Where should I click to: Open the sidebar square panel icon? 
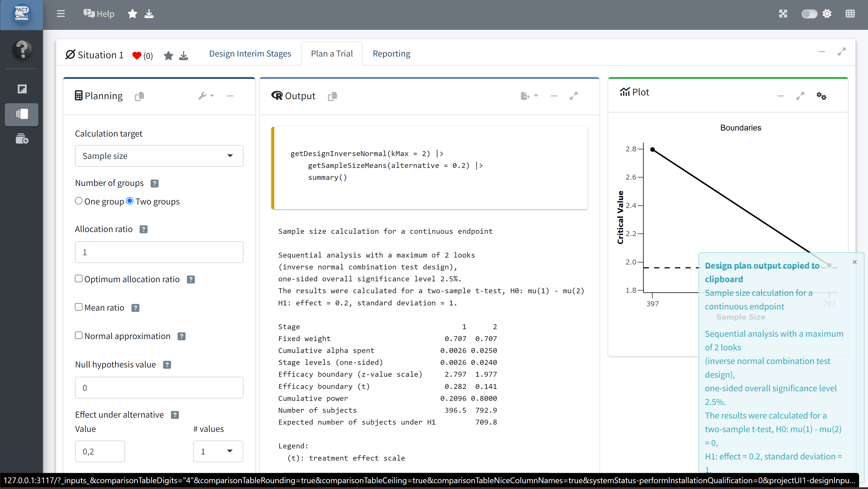tap(22, 89)
